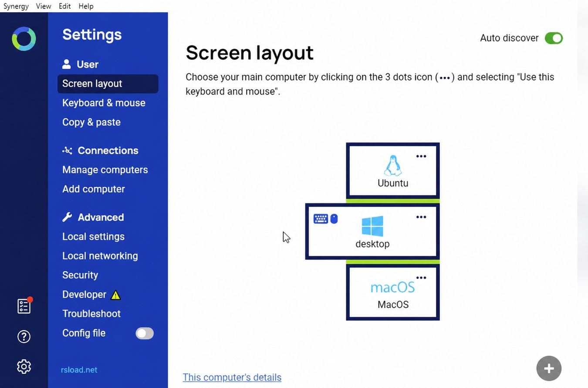Open help via question mark icon
588x388 pixels.
click(24, 337)
